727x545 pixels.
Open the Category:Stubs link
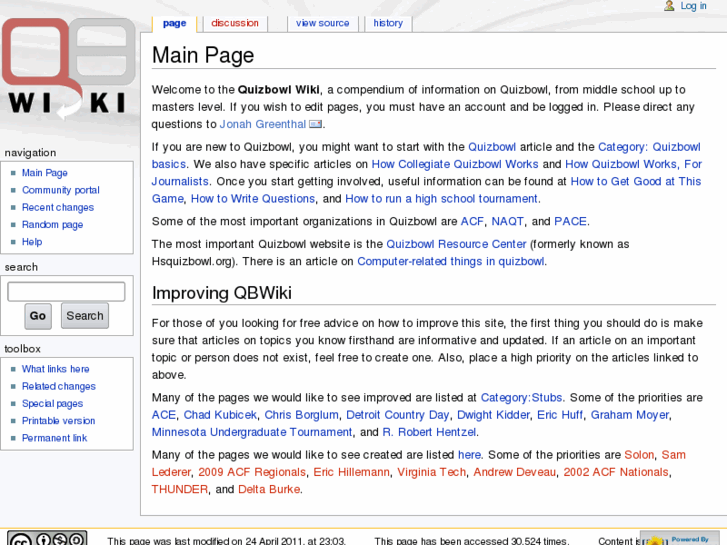pyautogui.click(x=521, y=398)
